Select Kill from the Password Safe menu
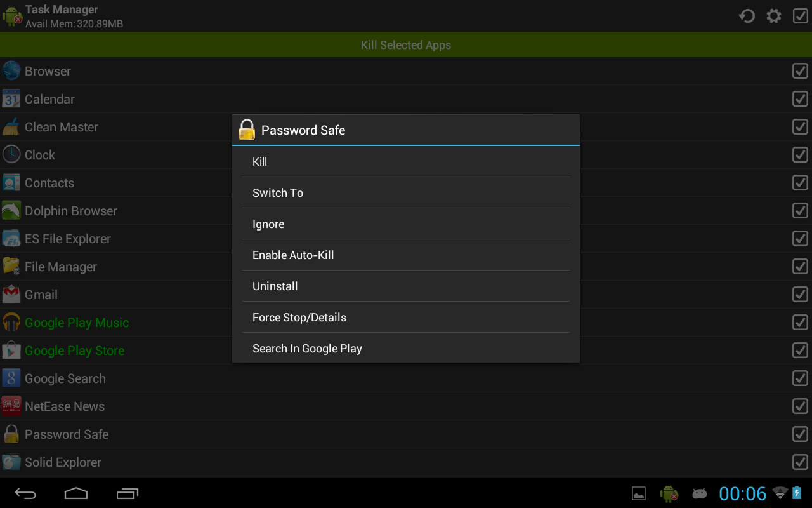The width and height of the screenshot is (812, 508). [x=406, y=161]
